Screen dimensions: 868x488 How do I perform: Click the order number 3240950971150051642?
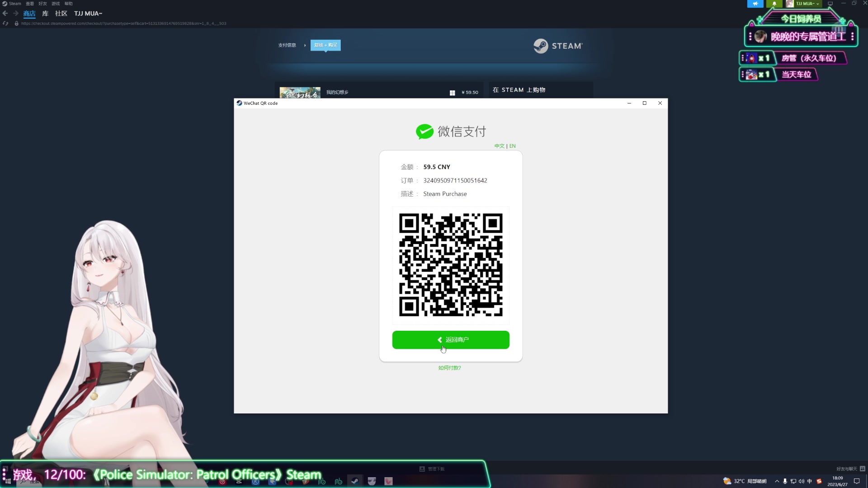point(455,180)
